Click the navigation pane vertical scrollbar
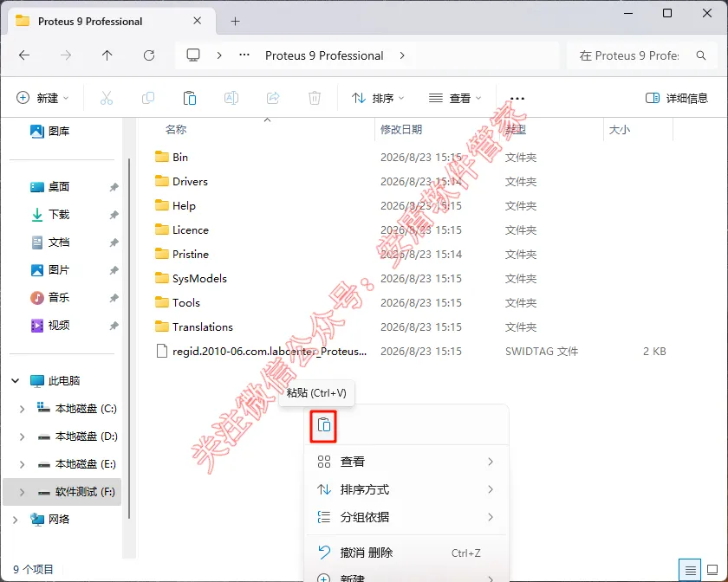The height and width of the screenshot is (582, 728). pyautogui.click(x=129, y=339)
